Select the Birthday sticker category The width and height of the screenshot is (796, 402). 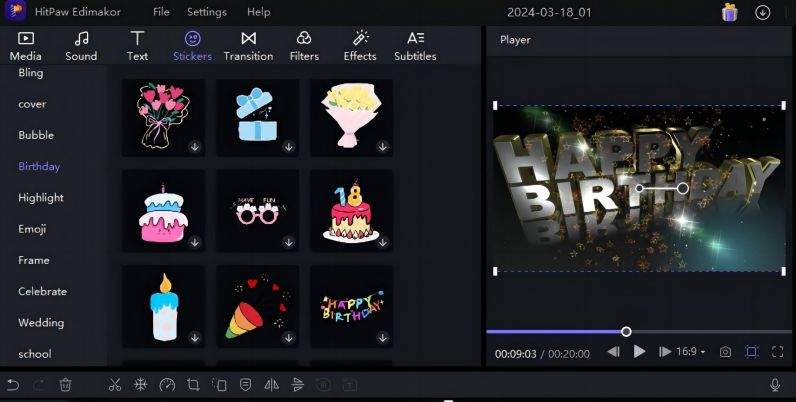click(x=39, y=166)
